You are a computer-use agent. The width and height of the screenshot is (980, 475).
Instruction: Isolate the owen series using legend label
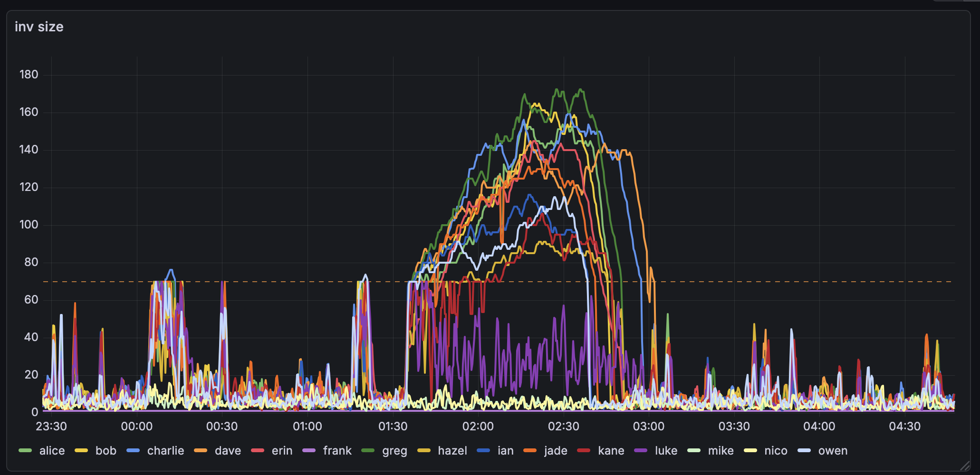833,451
